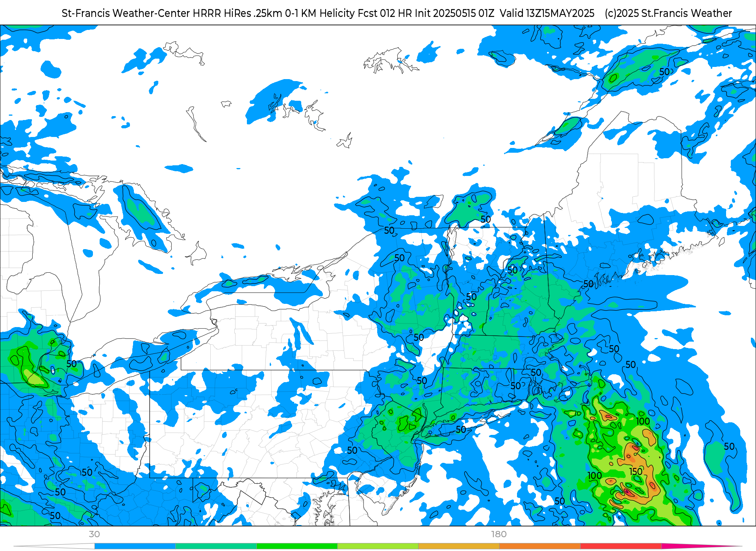Image resolution: width=756 pixels, height=551 pixels.
Task: Click "Init 20250515 01Z" in the title
Action: [454, 13]
